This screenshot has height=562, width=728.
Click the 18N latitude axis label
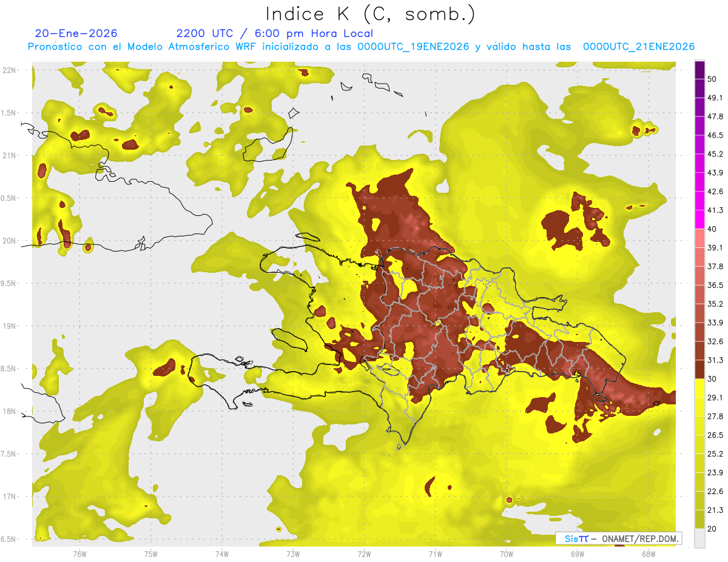(x=9, y=412)
